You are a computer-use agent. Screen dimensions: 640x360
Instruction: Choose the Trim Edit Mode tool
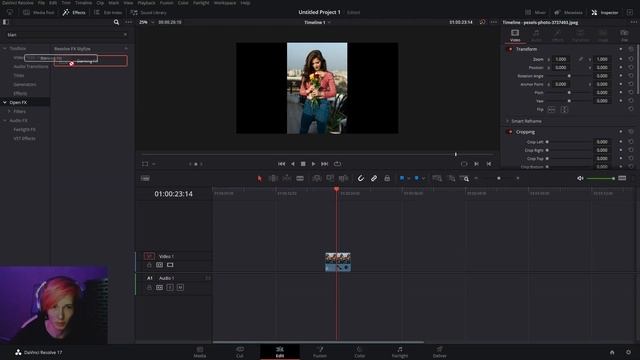(x=273, y=178)
